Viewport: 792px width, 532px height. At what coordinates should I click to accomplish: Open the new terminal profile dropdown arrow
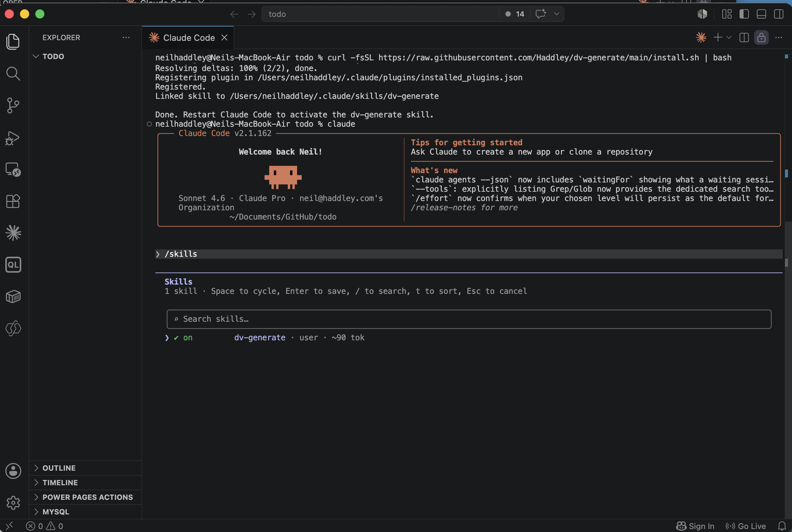pyautogui.click(x=729, y=37)
